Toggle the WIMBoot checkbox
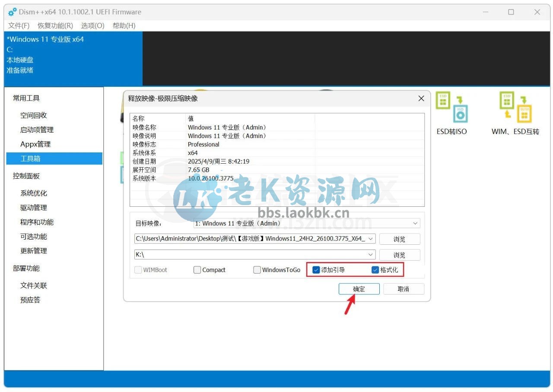The height and width of the screenshot is (392, 553). pos(138,270)
